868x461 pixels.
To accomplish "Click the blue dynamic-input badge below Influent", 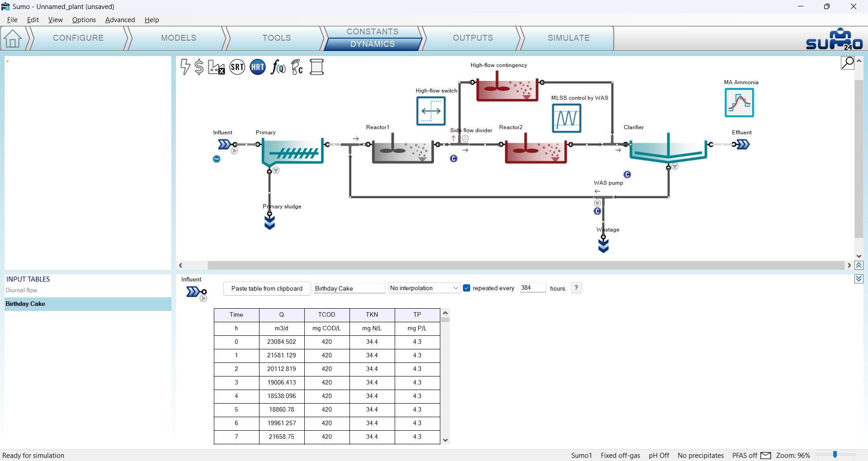I will pyautogui.click(x=217, y=159).
